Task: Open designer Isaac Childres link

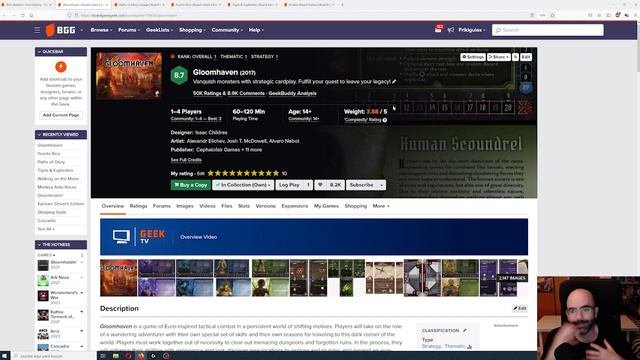Action: (211, 133)
